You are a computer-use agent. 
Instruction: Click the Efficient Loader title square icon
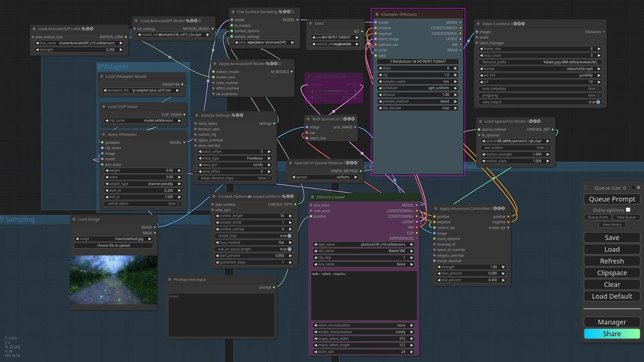[312, 197]
